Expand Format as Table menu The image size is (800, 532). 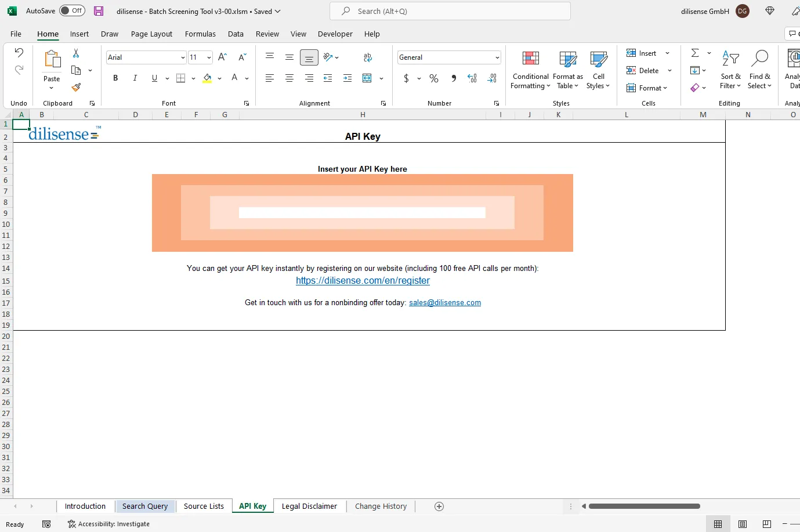[x=567, y=70]
